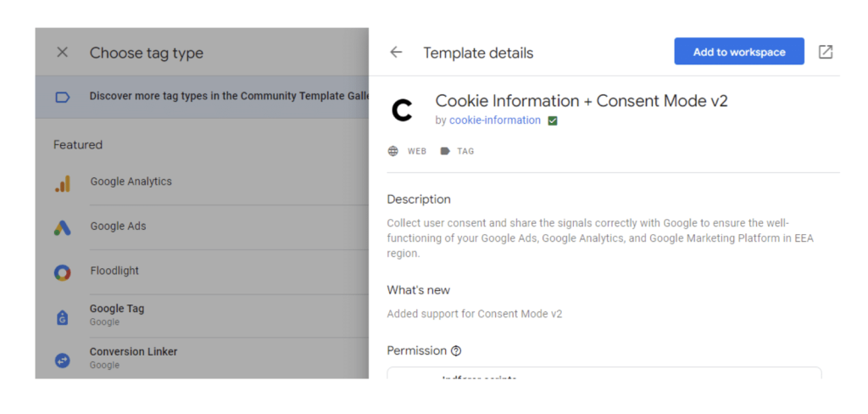Click the Google Analytics icon
This screenshot has width=868, height=414.
(x=62, y=182)
